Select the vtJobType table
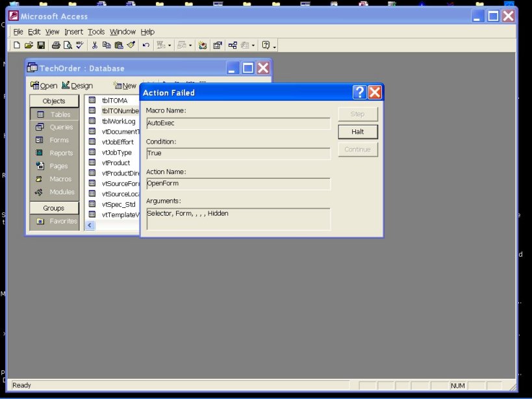Image resolution: width=532 pixels, height=399 pixels. [117, 152]
